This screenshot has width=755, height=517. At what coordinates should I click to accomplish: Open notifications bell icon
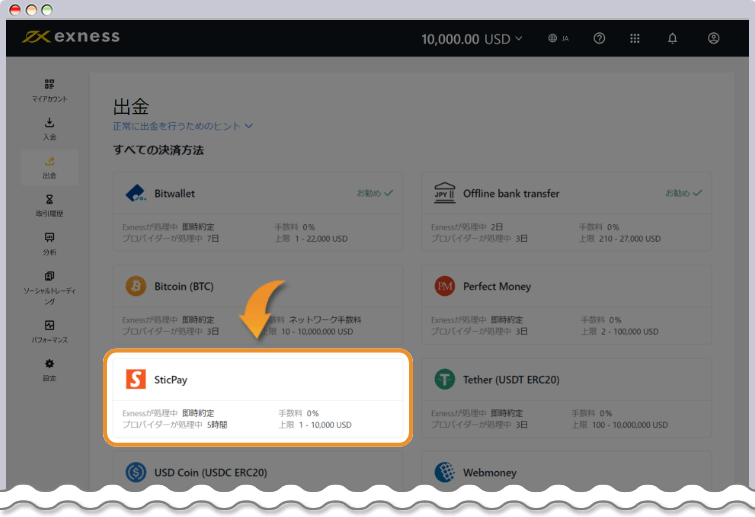672,38
